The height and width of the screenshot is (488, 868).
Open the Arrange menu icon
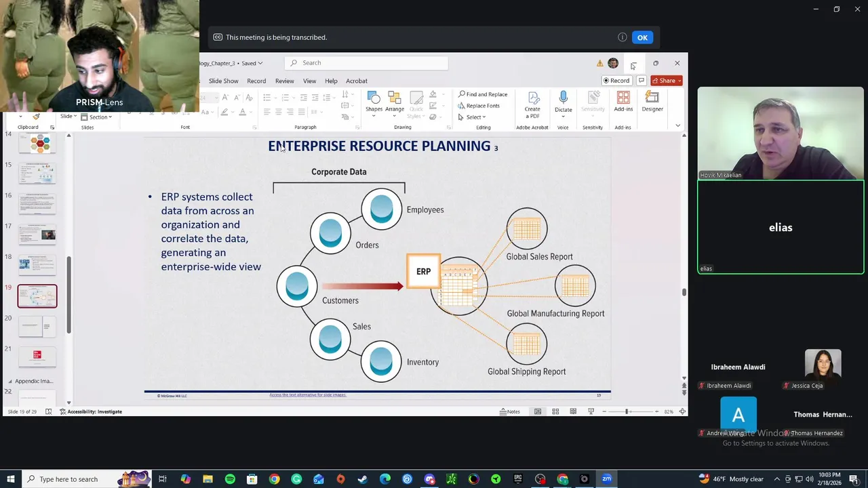(395, 103)
